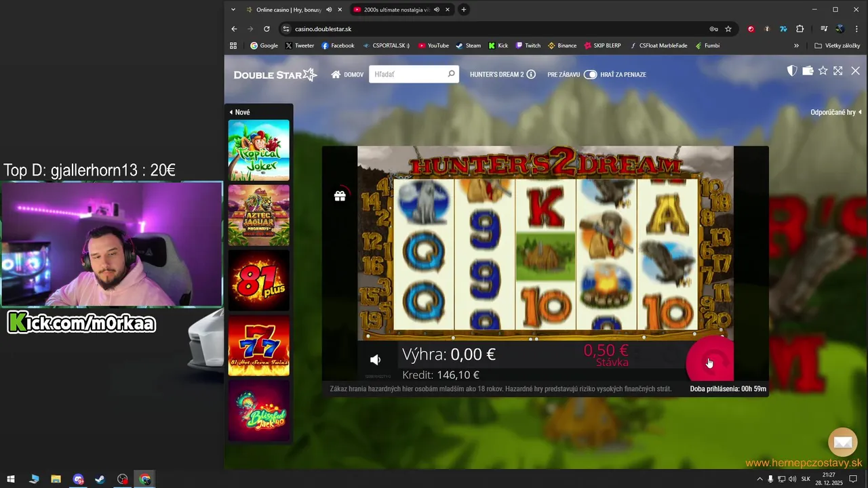Open Steam from the taskbar
The height and width of the screenshot is (488, 868).
point(100,479)
